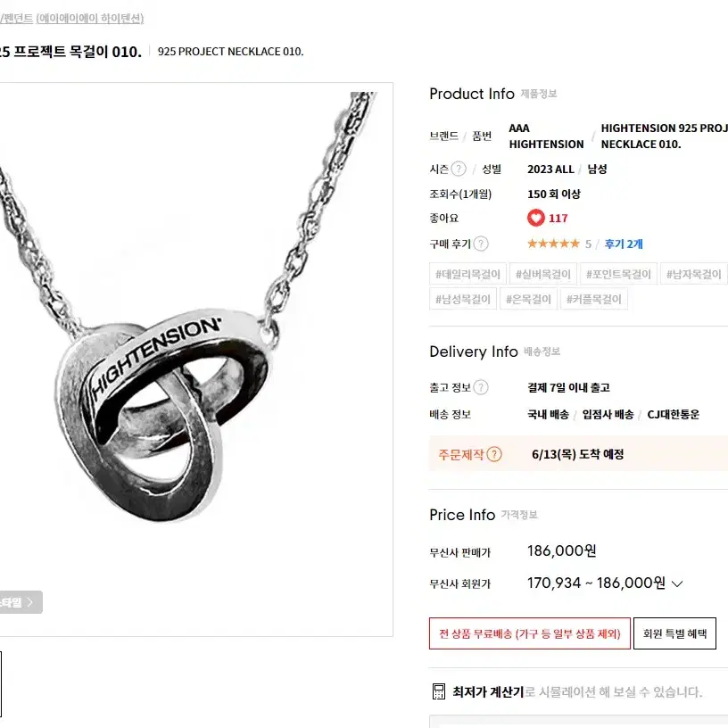Select the #은목걸이 hashtag tag
The image size is (728, 728).
[528, 299]
